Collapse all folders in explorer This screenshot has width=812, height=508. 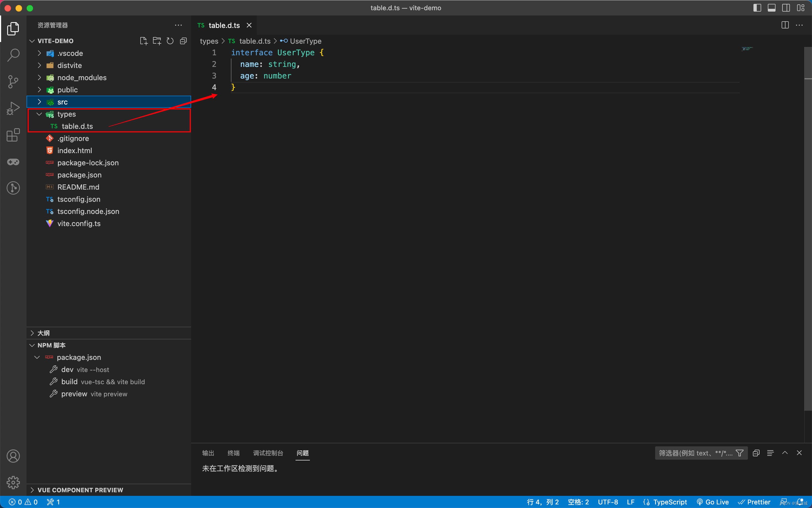pos(183,41)
